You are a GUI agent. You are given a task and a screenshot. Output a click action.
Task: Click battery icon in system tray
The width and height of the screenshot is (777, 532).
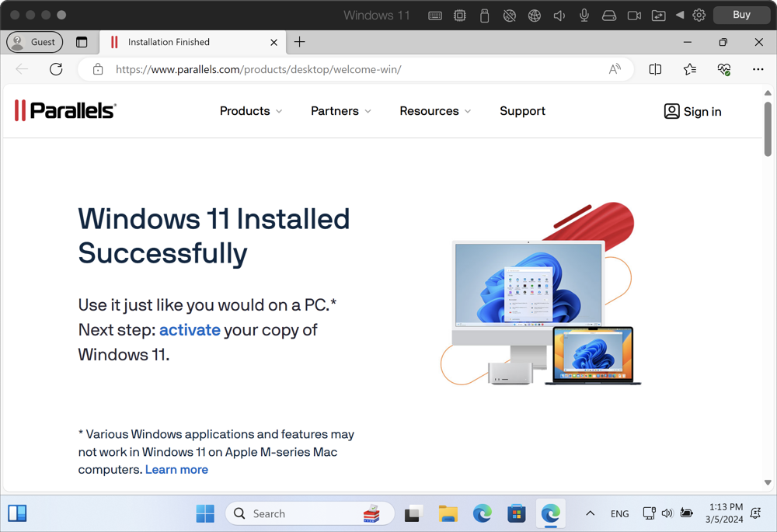point(686,513)
